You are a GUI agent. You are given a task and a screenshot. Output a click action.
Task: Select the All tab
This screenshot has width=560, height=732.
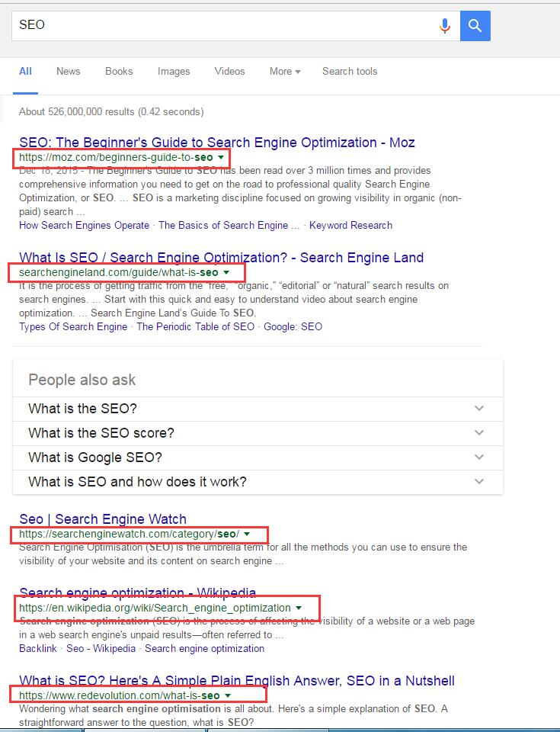(x=25, y=72)
